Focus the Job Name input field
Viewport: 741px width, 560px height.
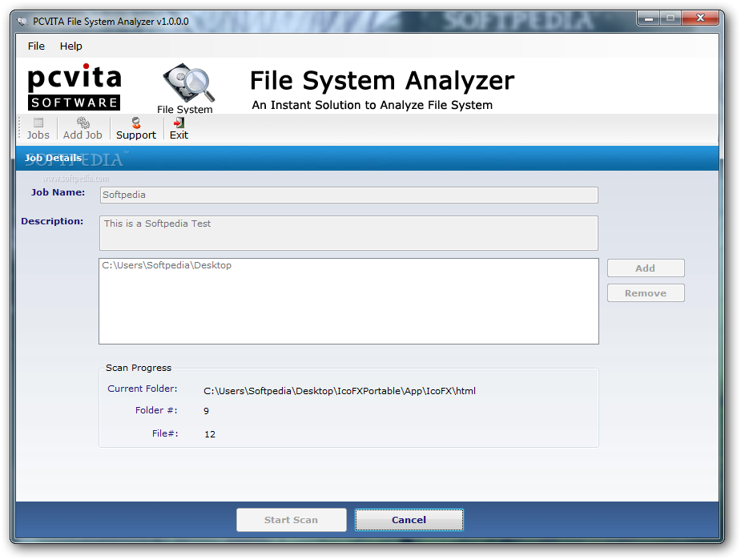tap(348, 195)
